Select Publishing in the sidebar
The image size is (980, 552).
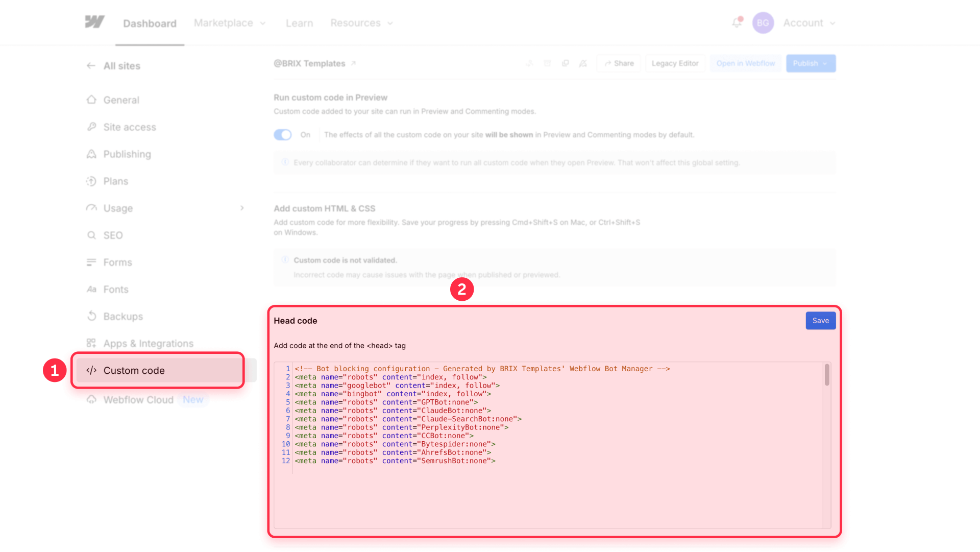(x=127, y=154)
